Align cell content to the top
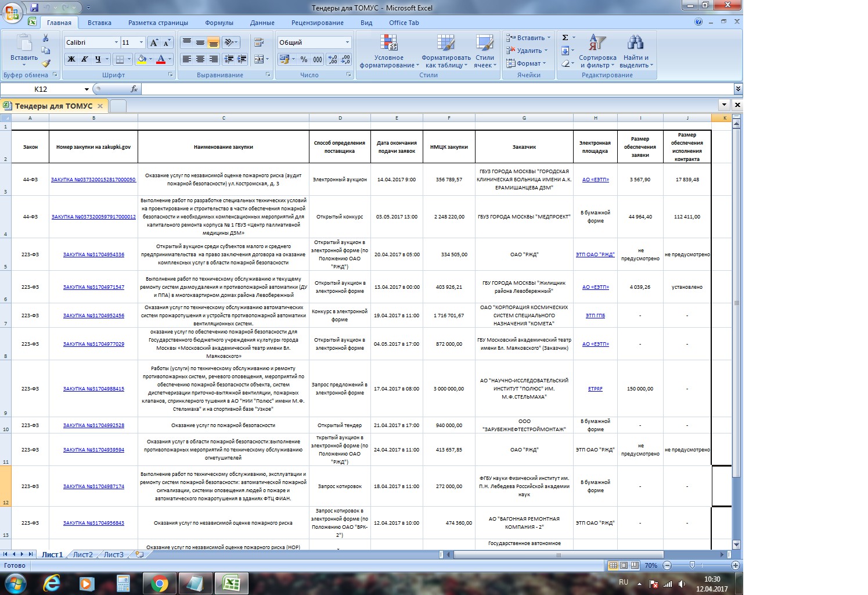Viewport: 868px width, 595px height. click(187, 42)
